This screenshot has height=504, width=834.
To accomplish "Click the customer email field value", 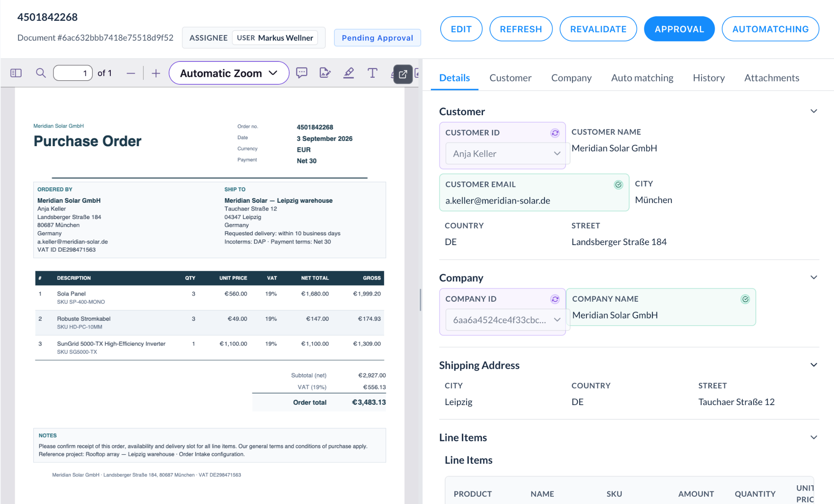I will [498, 201].
